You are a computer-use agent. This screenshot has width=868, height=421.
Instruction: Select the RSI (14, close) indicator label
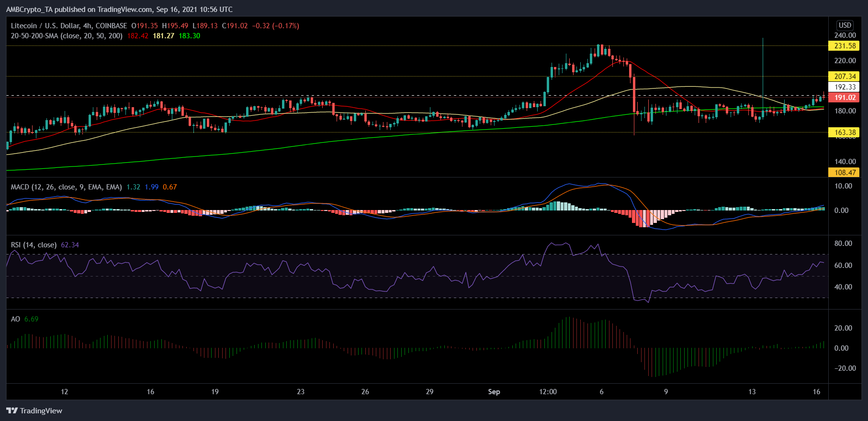pos(34,245)
